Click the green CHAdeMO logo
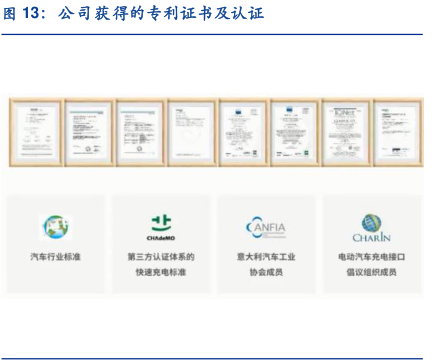 click(x=161, y=228)
